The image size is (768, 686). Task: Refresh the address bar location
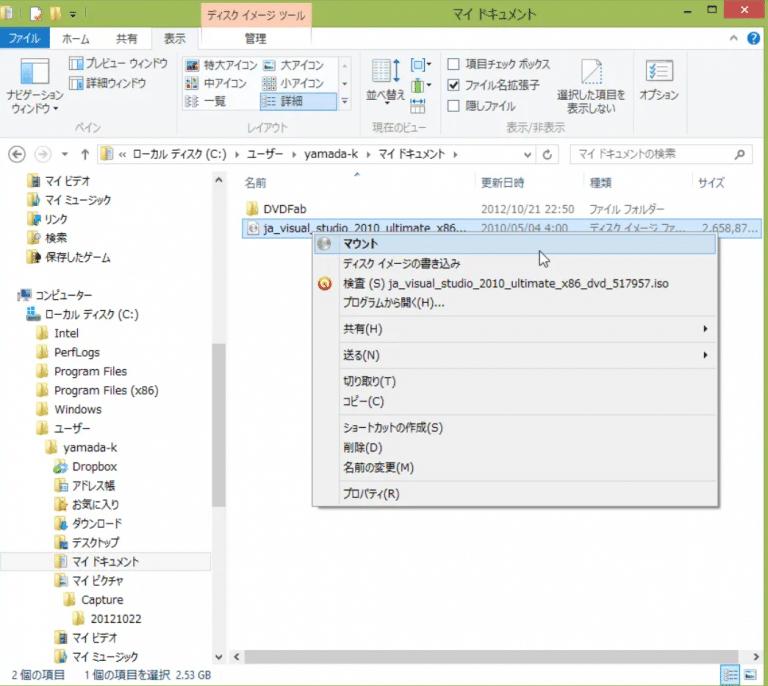pyautogui.click(x=547, y=155)
